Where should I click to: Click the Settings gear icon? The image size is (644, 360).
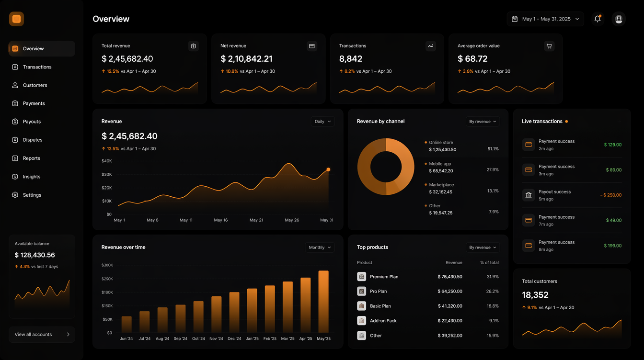(15, 195)
